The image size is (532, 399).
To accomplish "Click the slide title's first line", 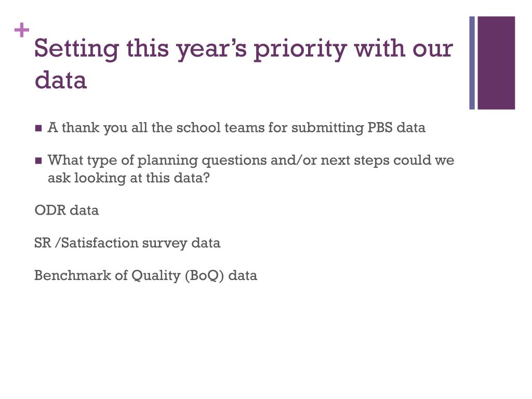I will pos(243,49).
